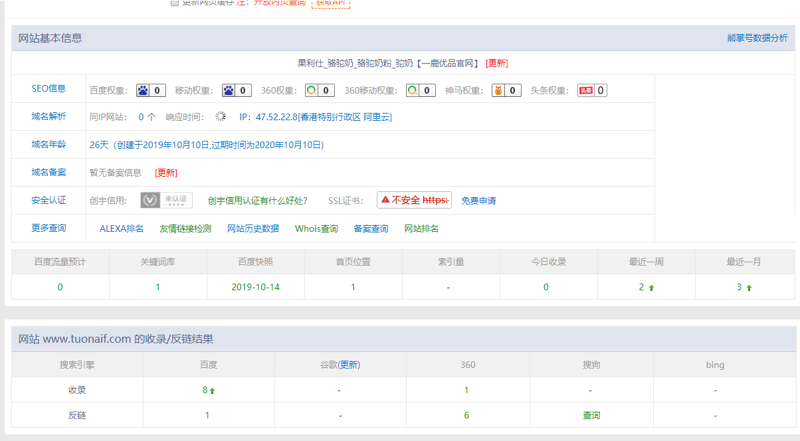Click 更新 in 谷歌 column header
This screenshot has height=441, width=800.
(x=349, y=365)
